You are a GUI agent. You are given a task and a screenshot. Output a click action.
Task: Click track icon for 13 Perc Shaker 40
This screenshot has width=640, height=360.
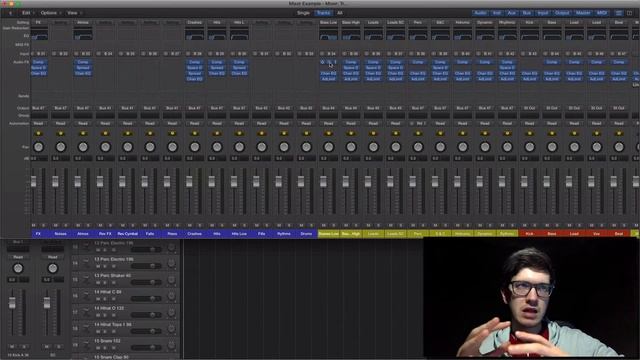coord(86,279)
